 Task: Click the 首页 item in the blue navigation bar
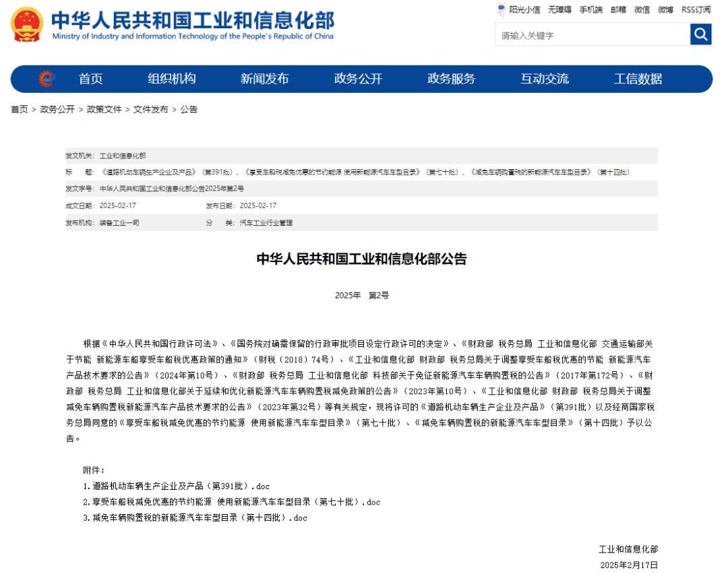coord(90,79)
